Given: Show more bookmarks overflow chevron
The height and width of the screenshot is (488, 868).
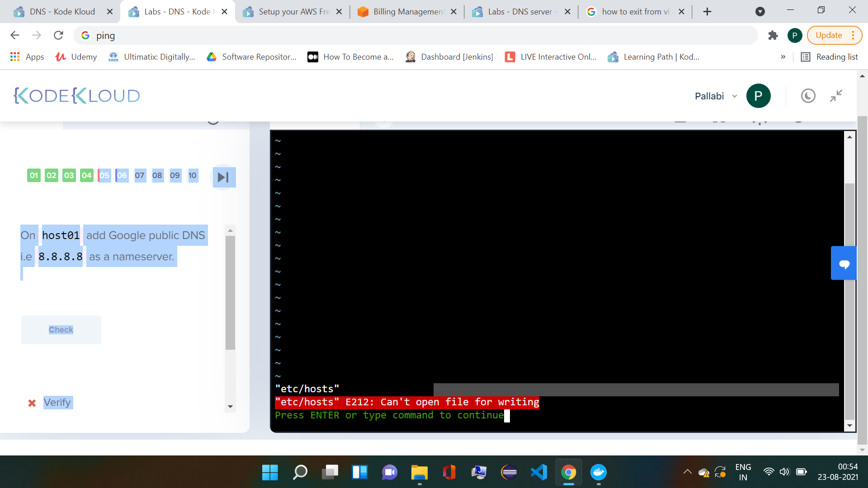Looking at the screenshot, I should coord(783,57).
